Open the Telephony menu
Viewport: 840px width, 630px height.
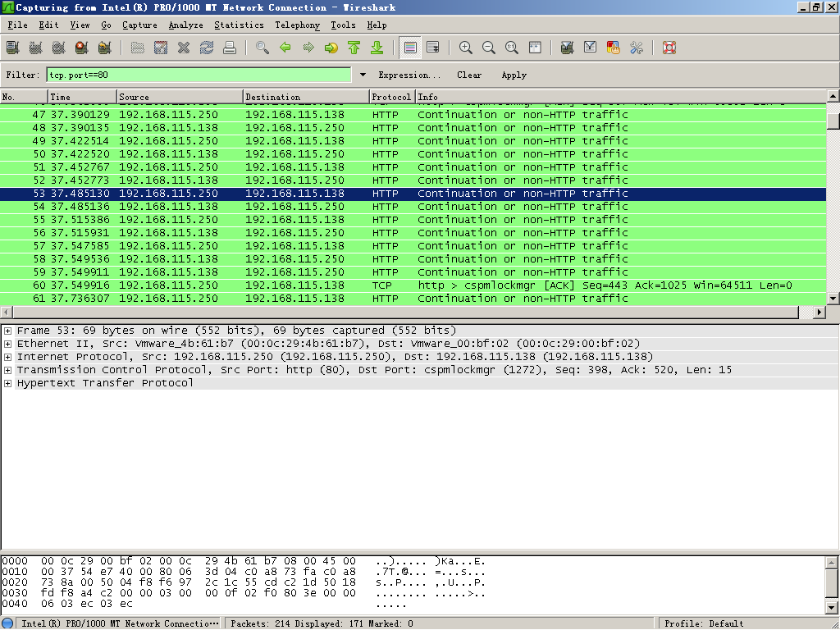click(x=297, y=25)
